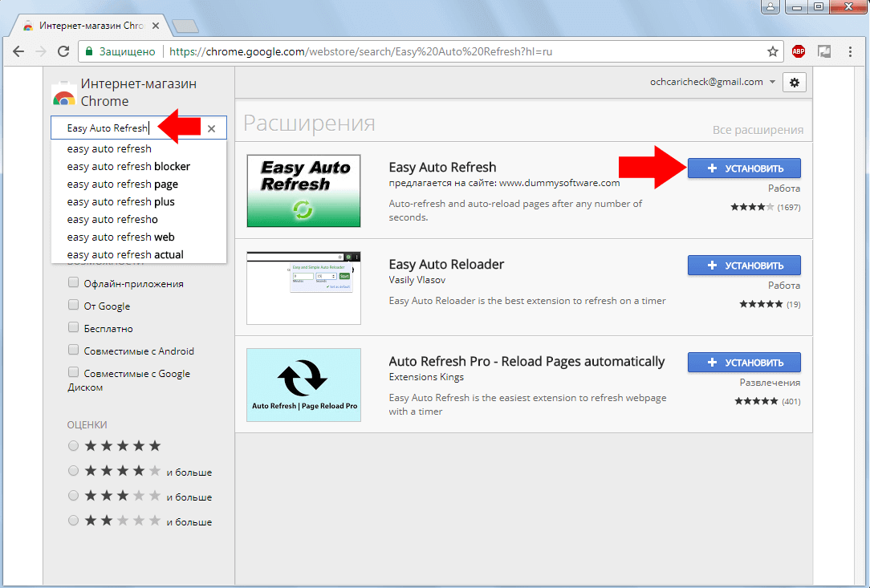Screen dimensions: 870x588
Task: Check the Бесплатно filter
Action: tap(73, 327)
